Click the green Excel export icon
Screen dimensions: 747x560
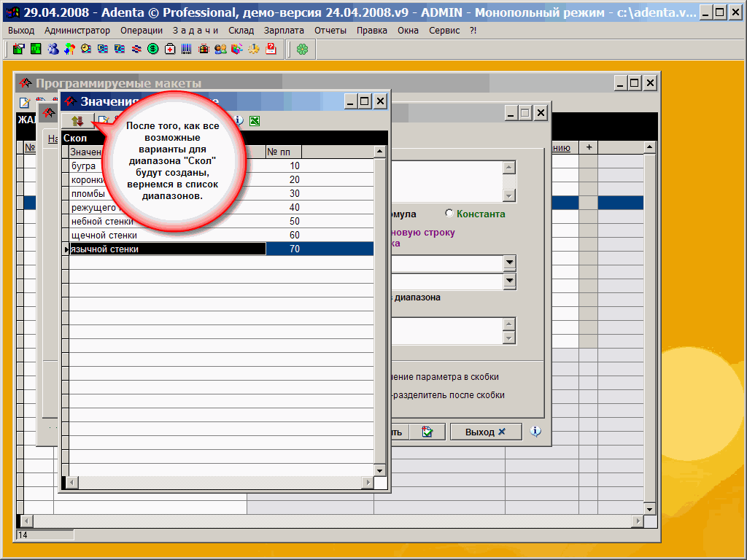point(255,121)
